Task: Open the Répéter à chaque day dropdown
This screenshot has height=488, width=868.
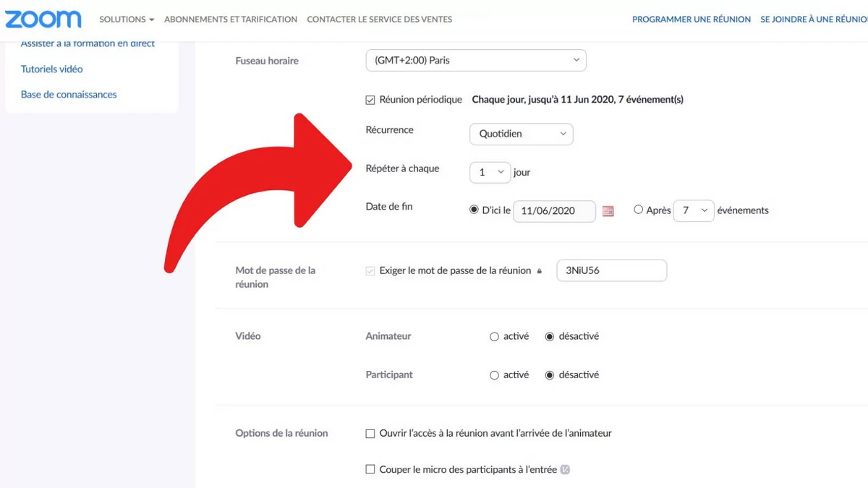Action: [x=490, y=172]
